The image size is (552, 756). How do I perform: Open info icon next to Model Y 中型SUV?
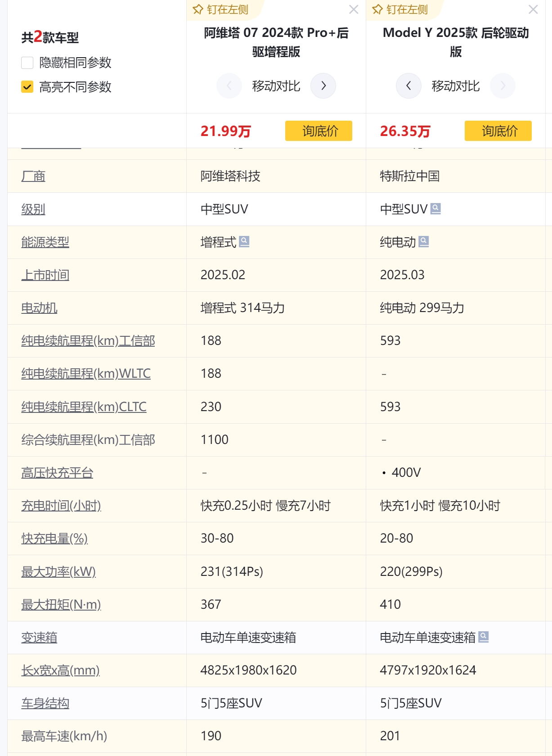435,208
